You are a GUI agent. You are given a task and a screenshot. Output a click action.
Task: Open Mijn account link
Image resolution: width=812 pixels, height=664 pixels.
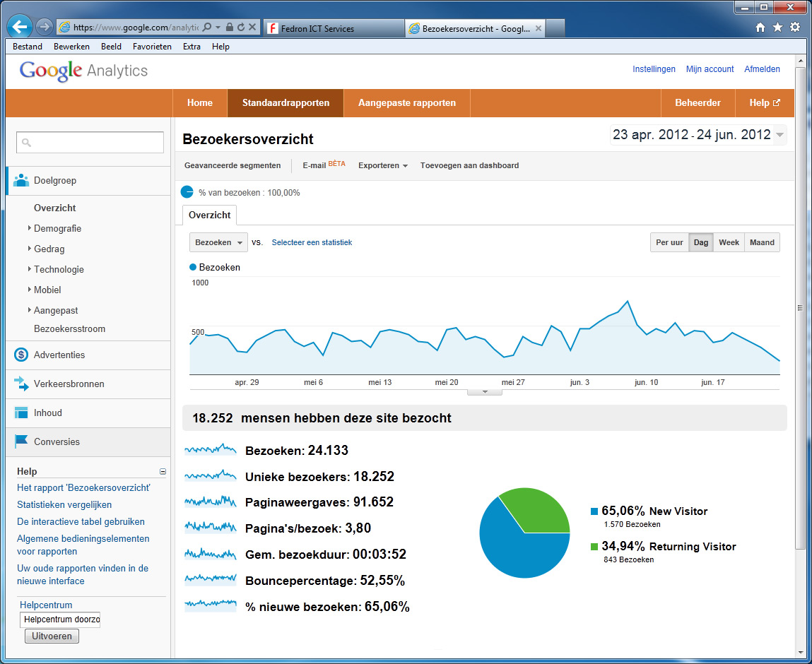click(x=710, y=69)
